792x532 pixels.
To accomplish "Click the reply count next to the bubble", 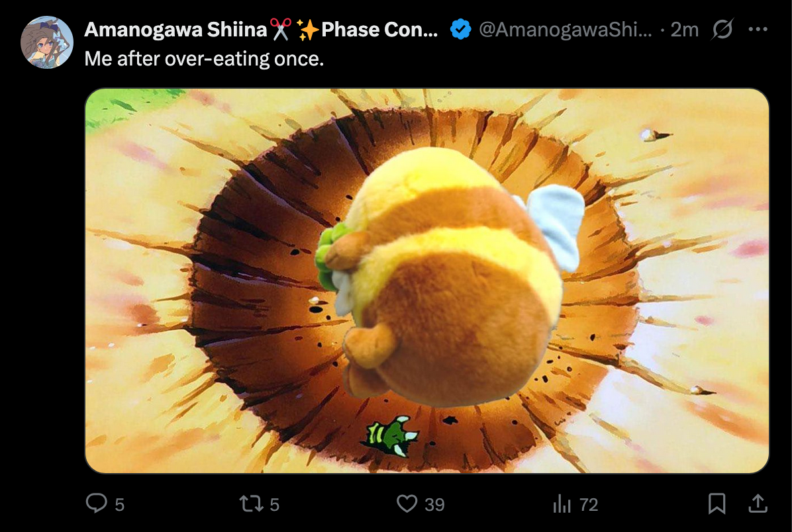I will (120, 504).
